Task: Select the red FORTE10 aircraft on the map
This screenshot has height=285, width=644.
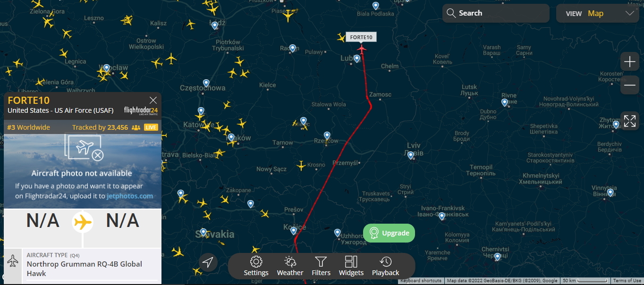Action: pos(362,48)
